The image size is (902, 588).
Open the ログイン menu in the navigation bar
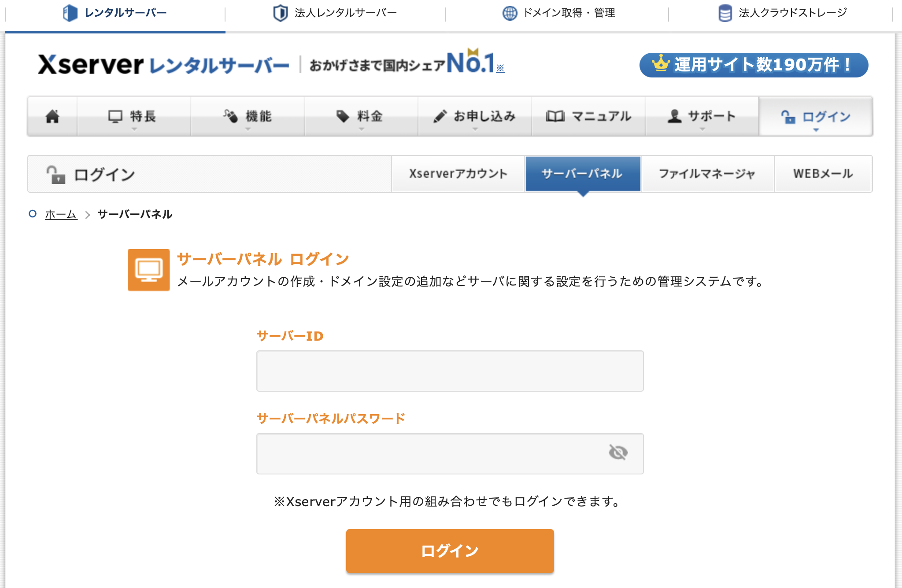[x=816, y=116]
